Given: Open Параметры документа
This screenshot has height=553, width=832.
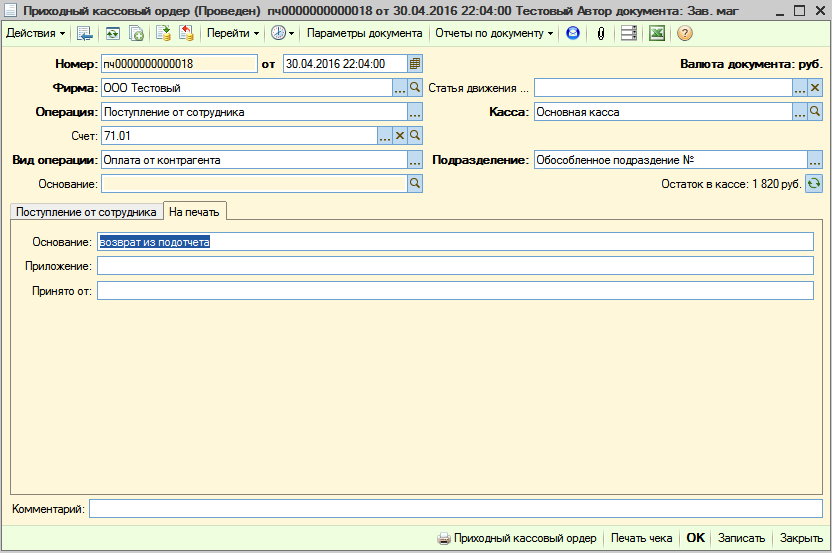Looking at the screenshot, I should click(x=365, y=33).
